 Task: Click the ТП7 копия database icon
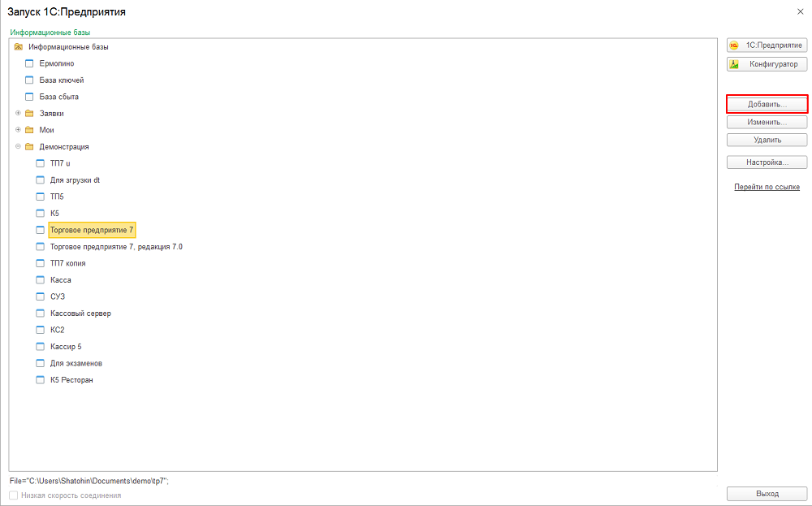point(41,263)
